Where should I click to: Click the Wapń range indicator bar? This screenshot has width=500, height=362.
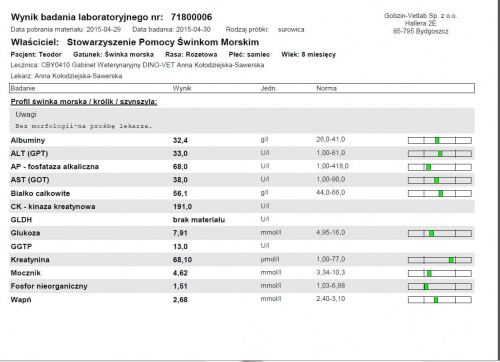pos(440,300)
